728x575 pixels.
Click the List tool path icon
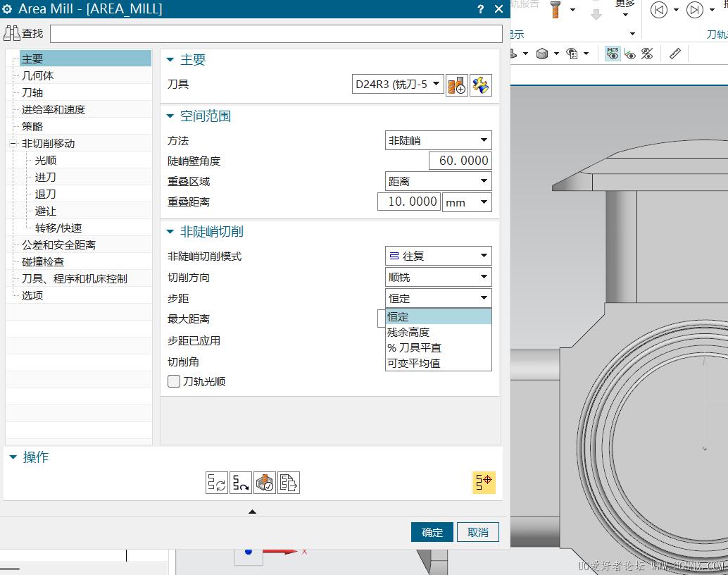tap(289, 483)
